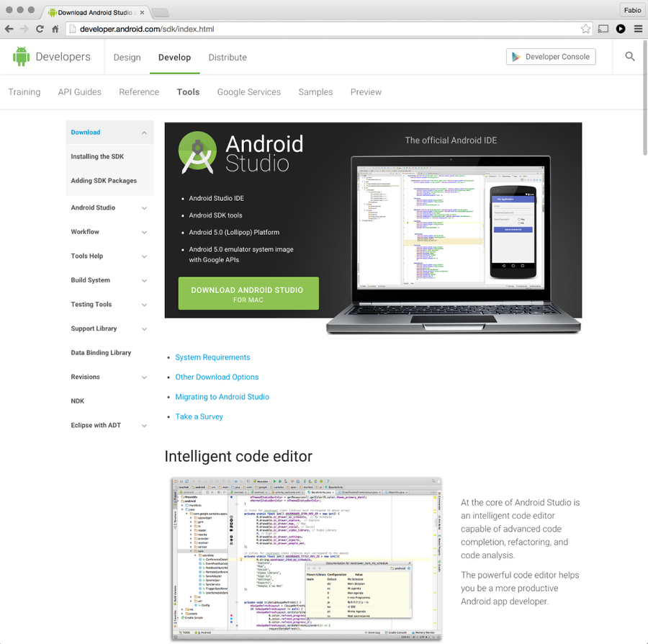Open the Reference tab
This screenshot has height=644, width=648.
(139, 91)
